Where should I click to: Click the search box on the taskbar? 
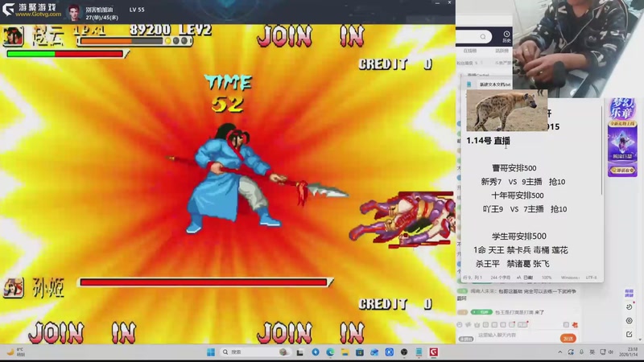(254, 352)
